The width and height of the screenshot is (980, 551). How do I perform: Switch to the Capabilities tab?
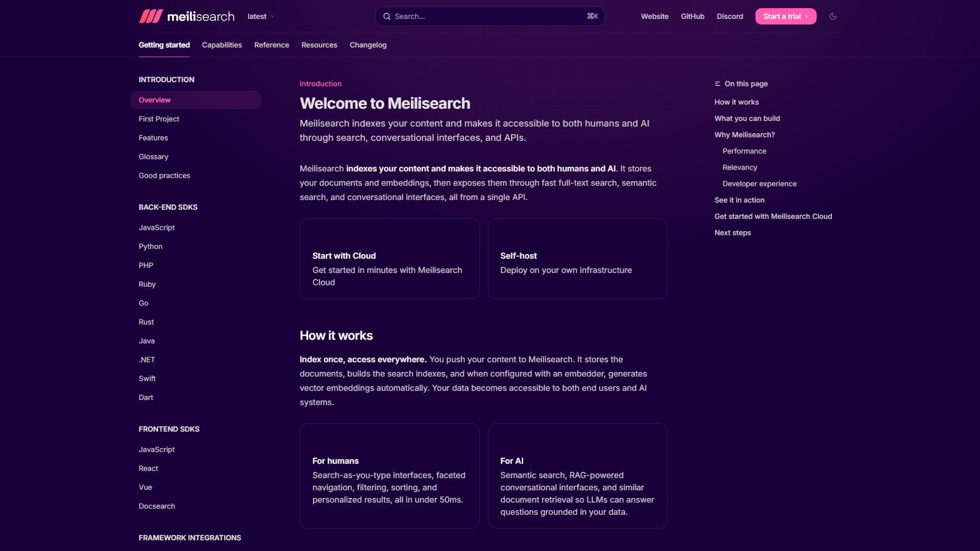(222, 45)
